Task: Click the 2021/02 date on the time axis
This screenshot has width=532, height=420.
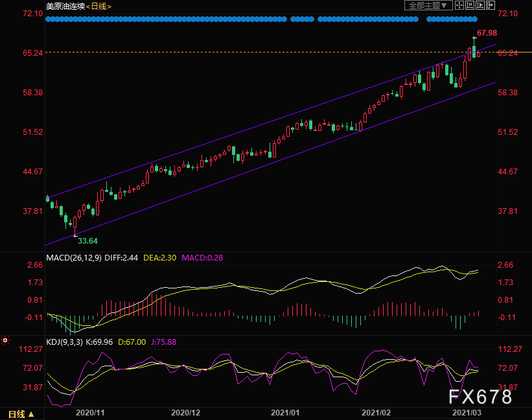Action: 376,413
